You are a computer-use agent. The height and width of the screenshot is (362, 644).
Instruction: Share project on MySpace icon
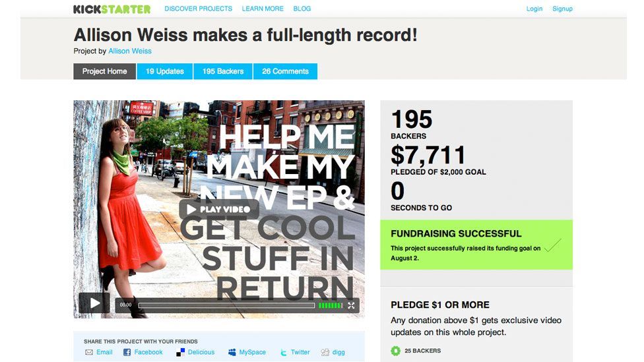click(232, 352)
